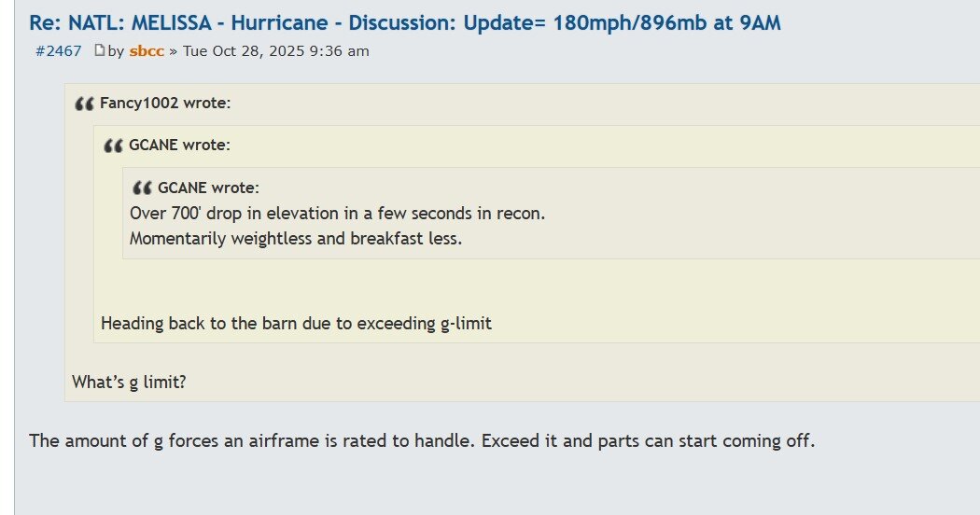
Task: Click the question "What's g limit?"
Action: 129,382
